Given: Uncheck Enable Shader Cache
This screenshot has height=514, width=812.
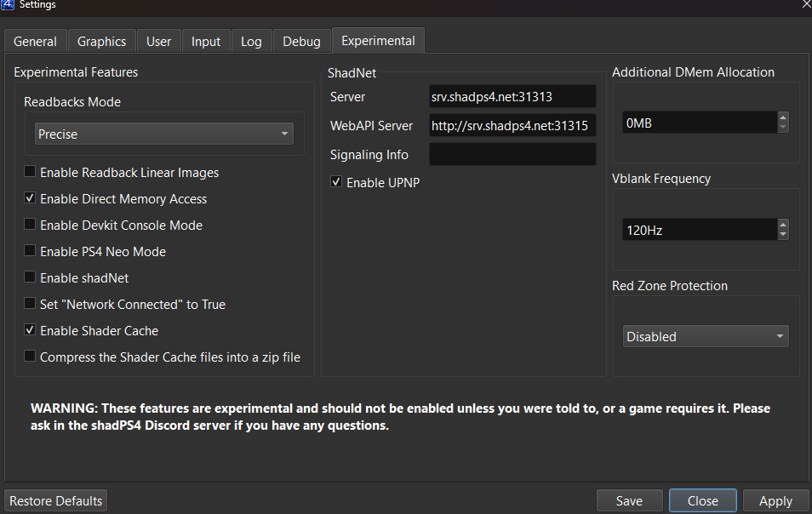Looking at the screenshot, I should coord(30,330).
